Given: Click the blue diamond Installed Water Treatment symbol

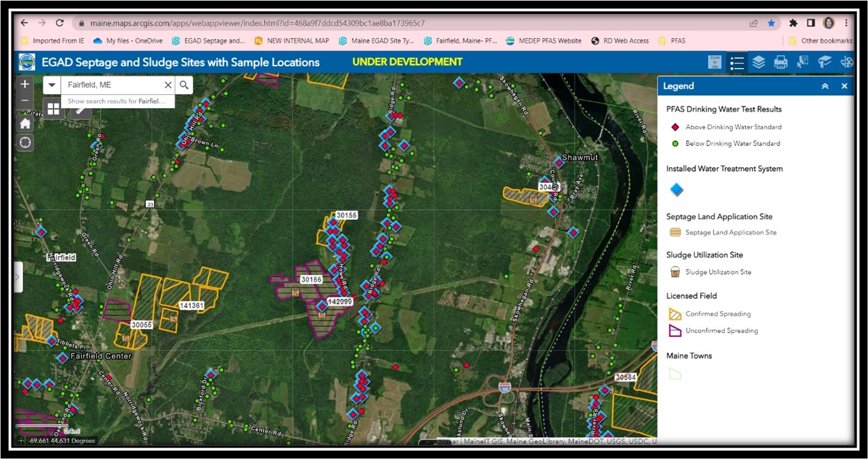Looking at the screenshot, I should 676,189.
